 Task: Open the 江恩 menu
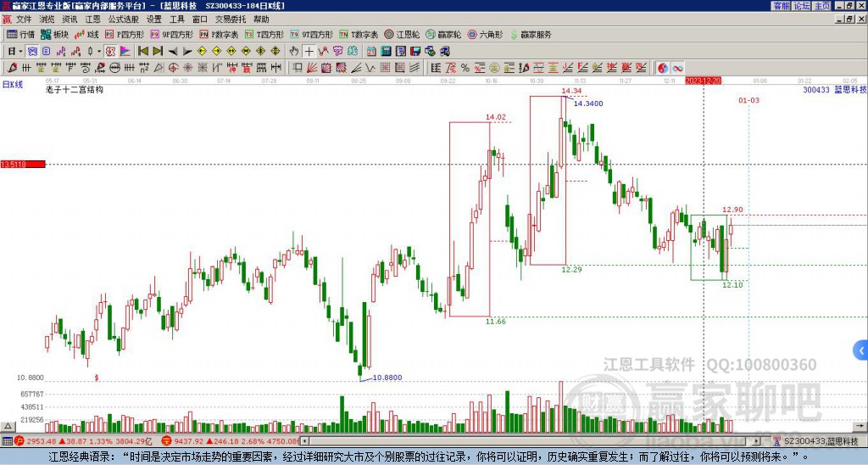(93, 20)
